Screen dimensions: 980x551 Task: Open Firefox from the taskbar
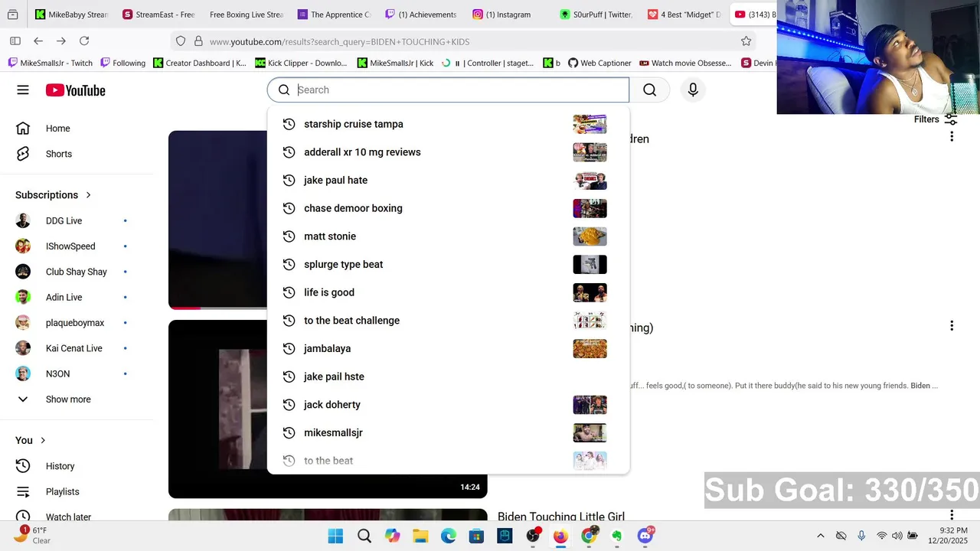point(560,536)
